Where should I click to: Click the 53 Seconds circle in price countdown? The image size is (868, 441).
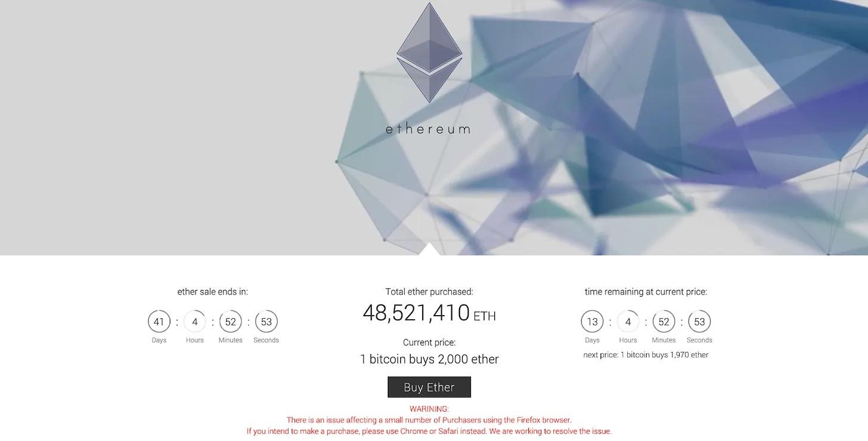point(699,322)
